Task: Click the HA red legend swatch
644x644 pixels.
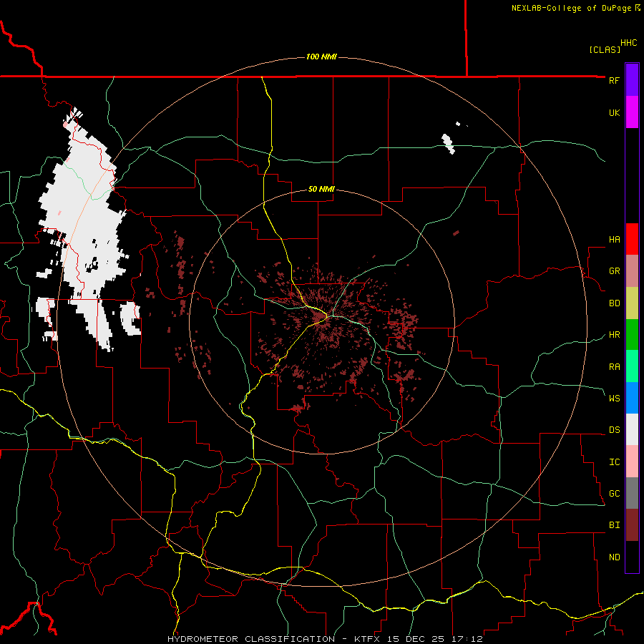Action: click(x=632, y=239)
